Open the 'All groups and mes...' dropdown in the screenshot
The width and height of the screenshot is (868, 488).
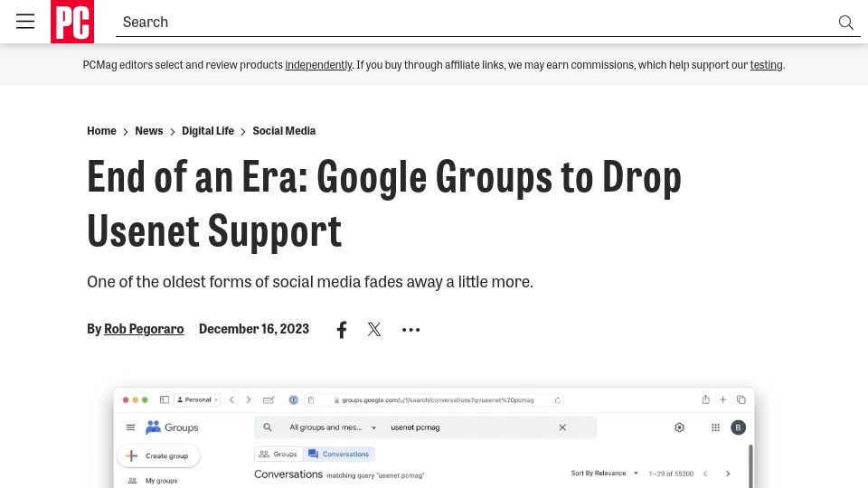[333, 427]
